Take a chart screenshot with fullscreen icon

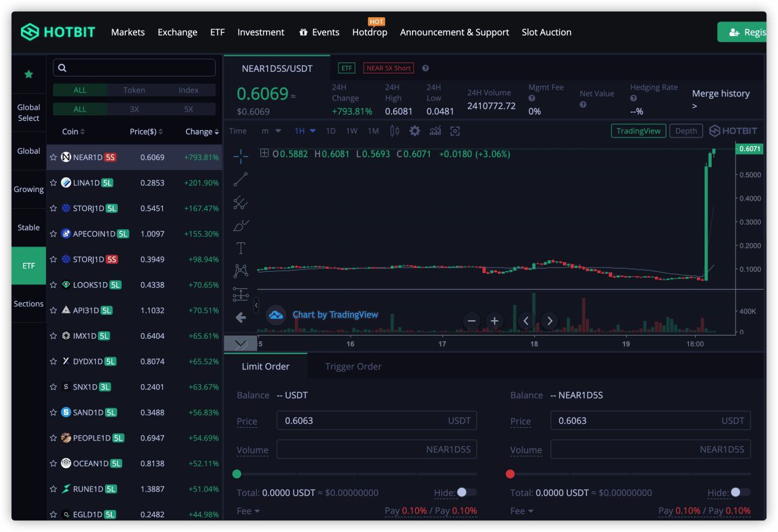click(x=455, y=131)
